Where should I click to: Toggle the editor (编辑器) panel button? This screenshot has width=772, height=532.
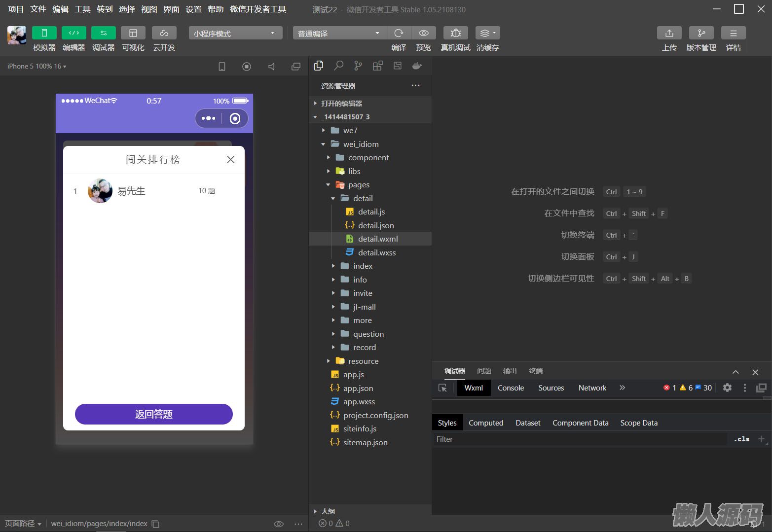pos(74,33)
